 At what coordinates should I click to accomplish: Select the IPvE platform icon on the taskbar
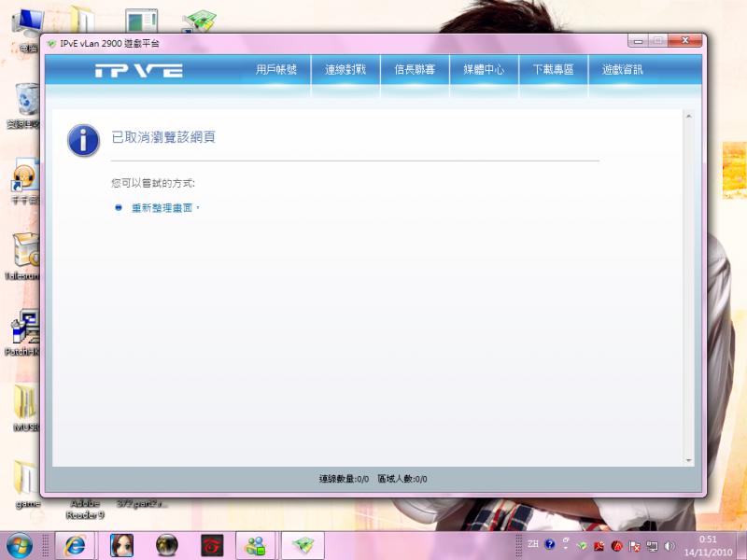[x=301, y=546]
